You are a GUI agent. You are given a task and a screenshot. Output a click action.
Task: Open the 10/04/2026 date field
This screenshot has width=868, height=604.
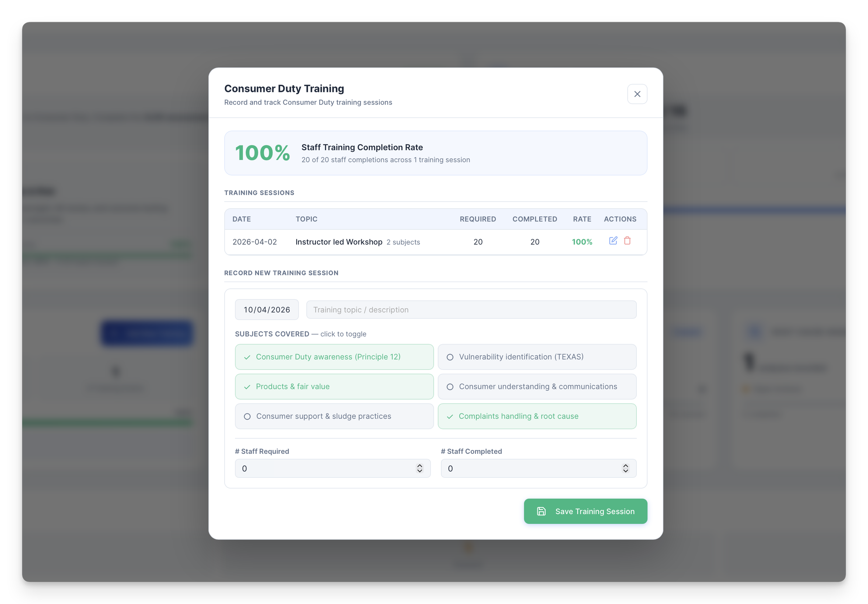tap(267, 310)
